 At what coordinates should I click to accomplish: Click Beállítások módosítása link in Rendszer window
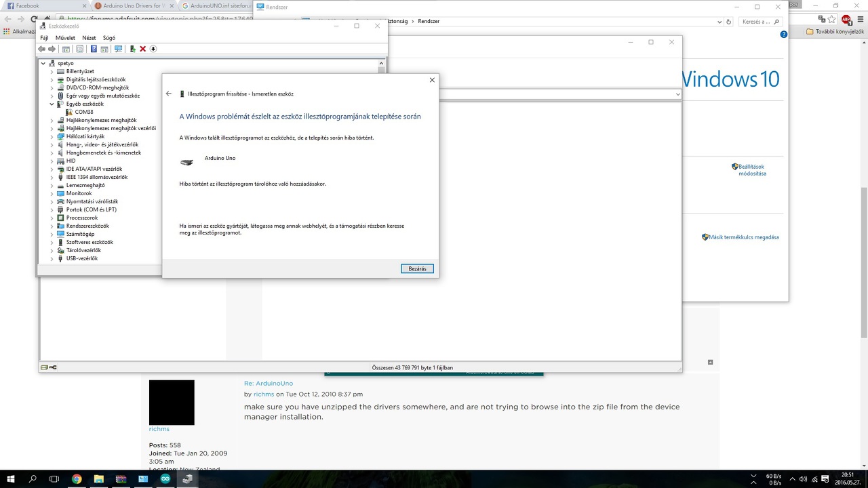(752, 170)
